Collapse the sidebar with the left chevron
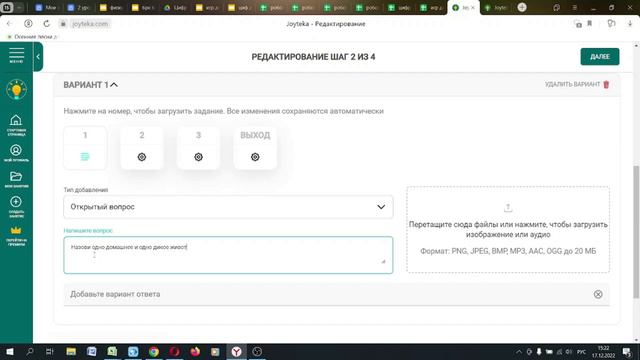 tap(38, 57)
